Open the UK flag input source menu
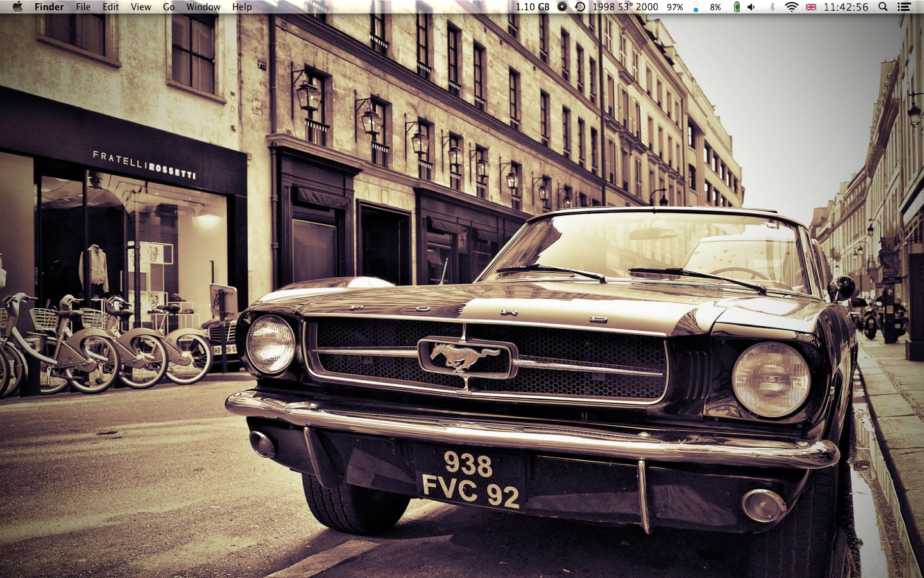The height and width of the screenshot is (578, 924). [x=811, y=6]
